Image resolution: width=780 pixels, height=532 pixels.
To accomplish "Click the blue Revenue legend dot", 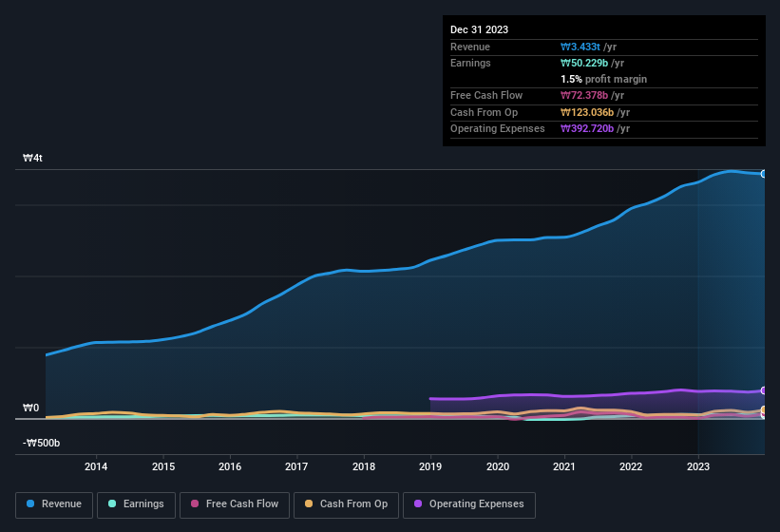I will pos(30,503).
